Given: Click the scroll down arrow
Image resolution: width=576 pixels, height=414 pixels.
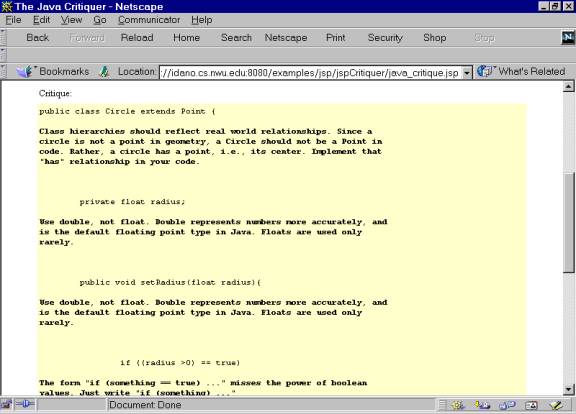Looking at the screenshot, I should tap(568, 389).
